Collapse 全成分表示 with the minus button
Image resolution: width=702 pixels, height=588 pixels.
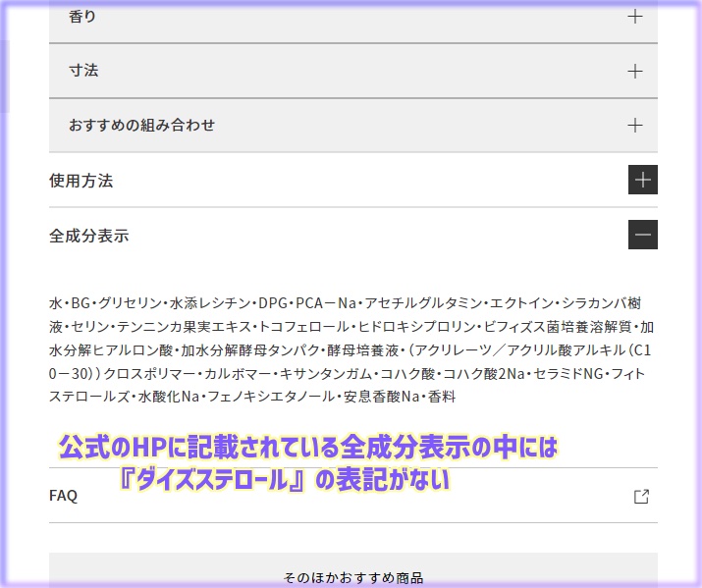pyautogui.click(x=642, y=235)
